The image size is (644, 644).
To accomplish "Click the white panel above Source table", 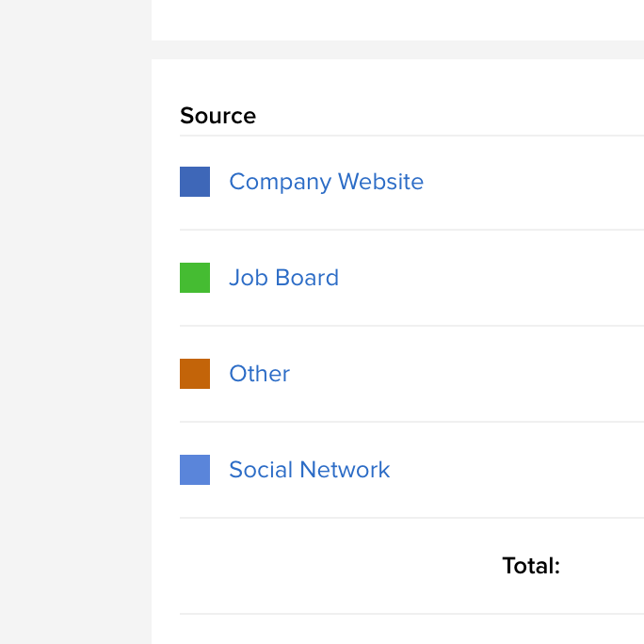I will 397,20.
